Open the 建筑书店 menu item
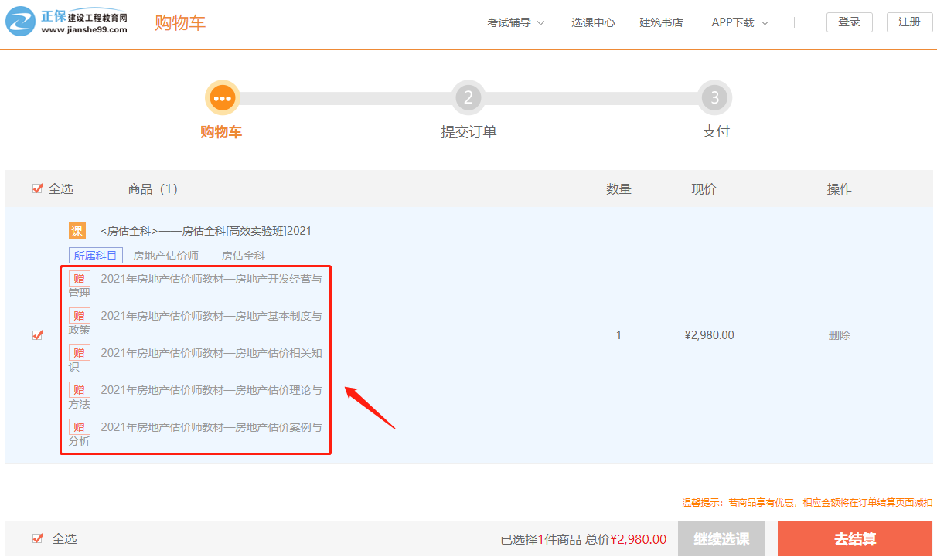 [x=661, y=23]
